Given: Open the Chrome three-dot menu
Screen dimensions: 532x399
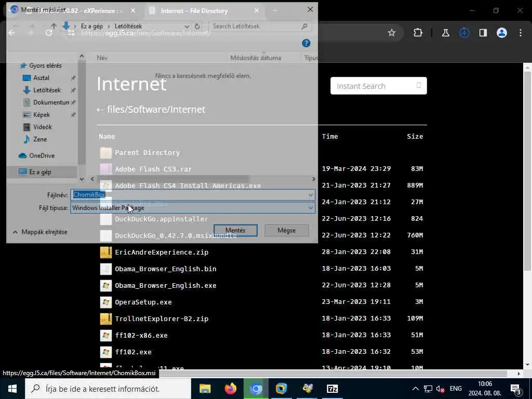Looking at the screenshot, I should point(521,33).
